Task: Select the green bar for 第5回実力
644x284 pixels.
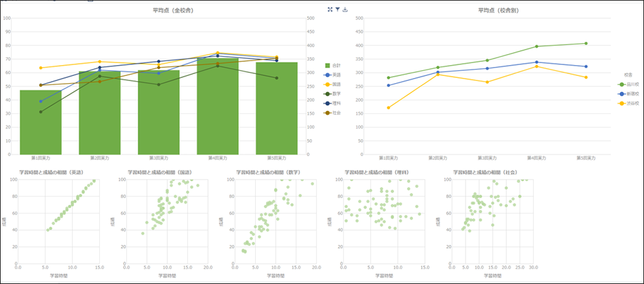Action: (276, 108)
